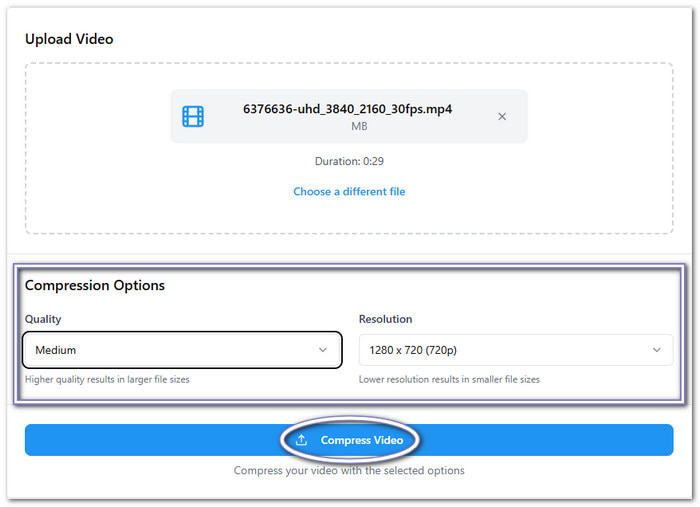Click the upload arrow icon on Compress Video
Image resolution: width=700 pixels, height=507 pixels.
[x=301, y=440]
